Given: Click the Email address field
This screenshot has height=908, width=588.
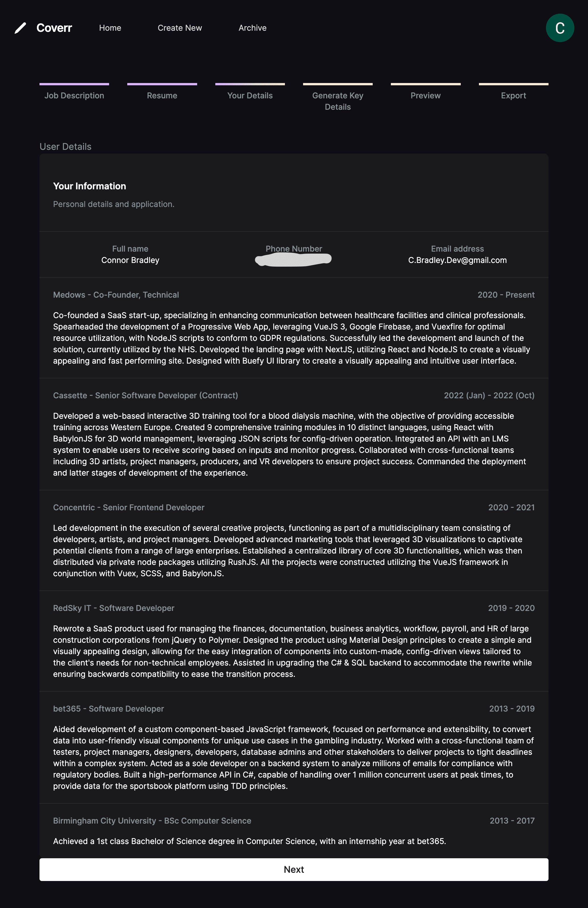Looking at the screenshot, I should coord(457,260).
